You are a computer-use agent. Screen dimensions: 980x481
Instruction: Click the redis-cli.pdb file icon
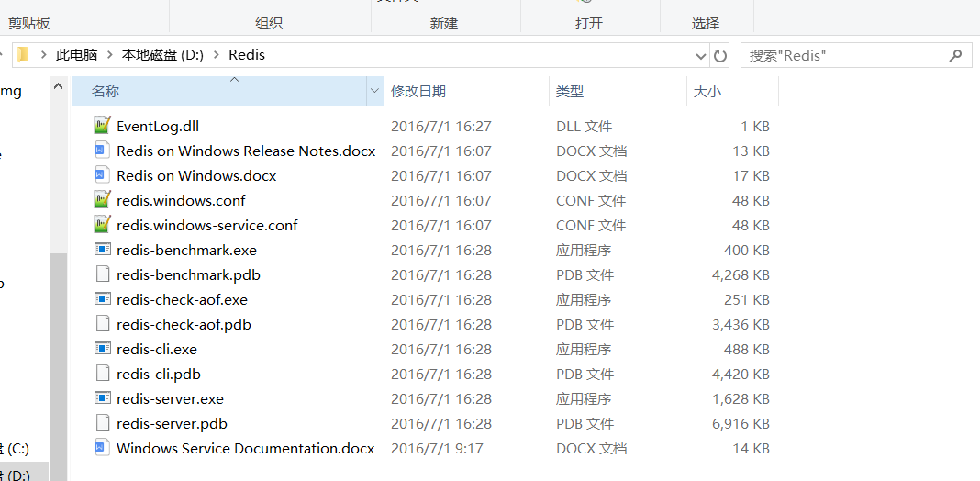click(x=102, y=374)
